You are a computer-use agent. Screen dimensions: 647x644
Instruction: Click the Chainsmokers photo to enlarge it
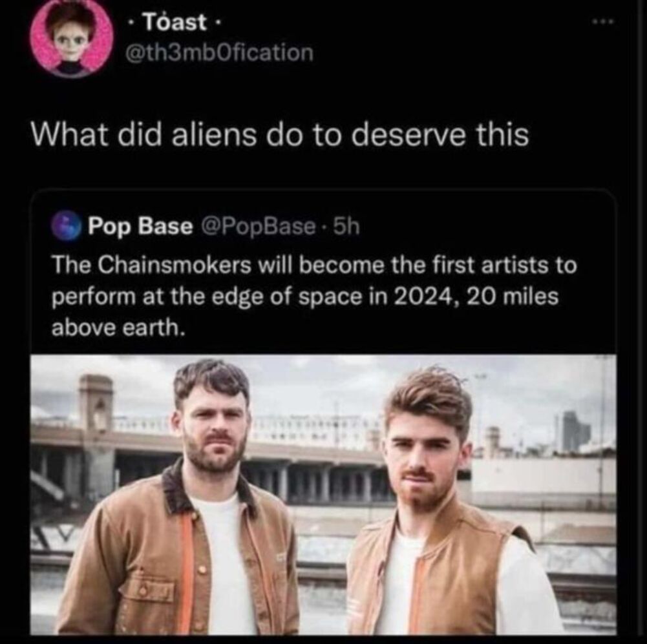tap(323, 497)
